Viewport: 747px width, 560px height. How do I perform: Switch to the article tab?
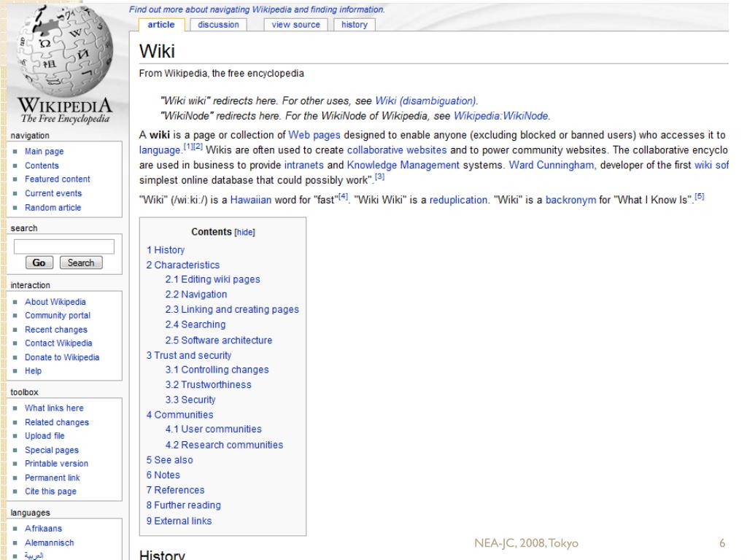tap(161, 25)
